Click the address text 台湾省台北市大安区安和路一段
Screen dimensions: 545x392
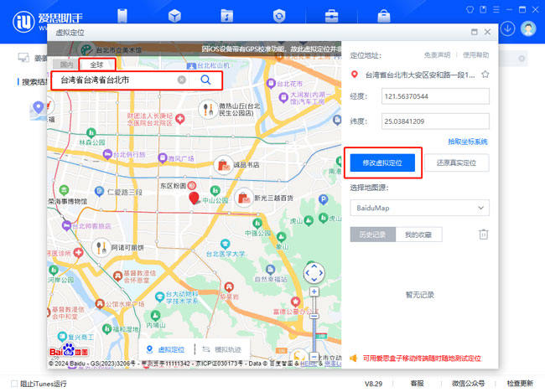click(x=420, y=75)
